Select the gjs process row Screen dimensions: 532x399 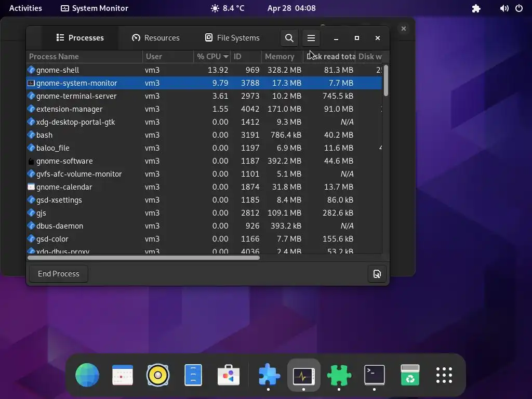click(204, 213)
